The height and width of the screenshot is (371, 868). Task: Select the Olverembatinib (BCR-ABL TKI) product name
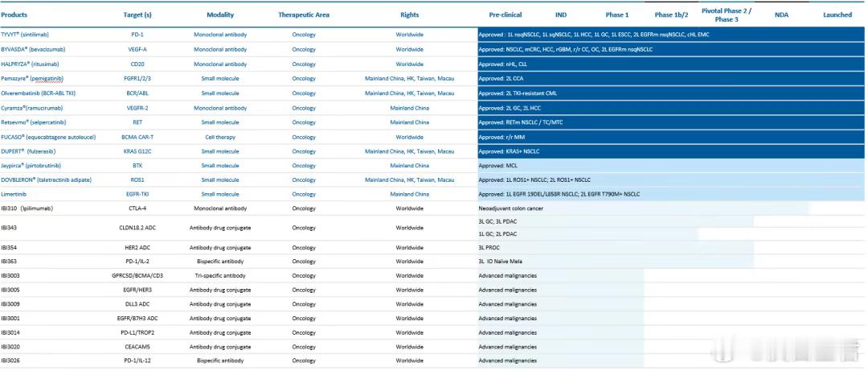(38, 93)
